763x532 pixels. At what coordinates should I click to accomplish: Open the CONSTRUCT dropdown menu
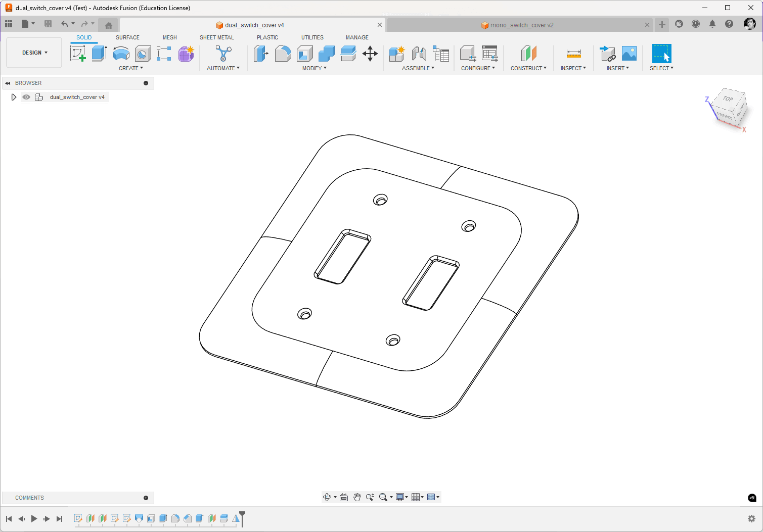[528, 68]
